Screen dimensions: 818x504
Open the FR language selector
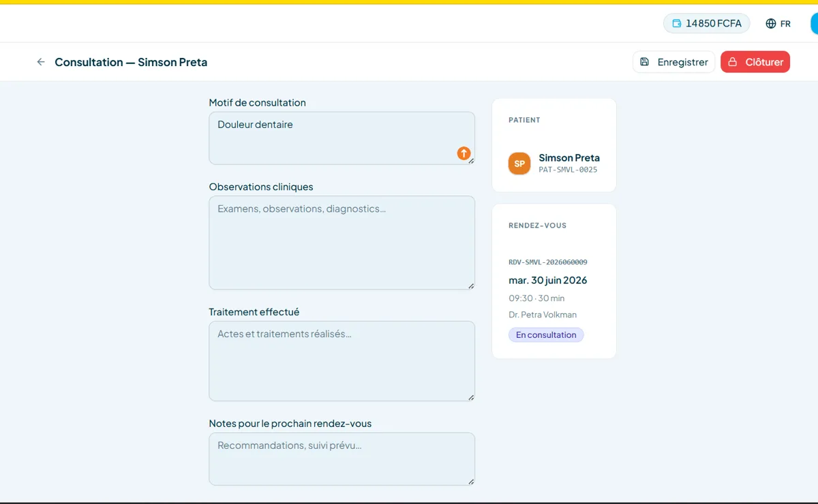click(x=778, y=23)
